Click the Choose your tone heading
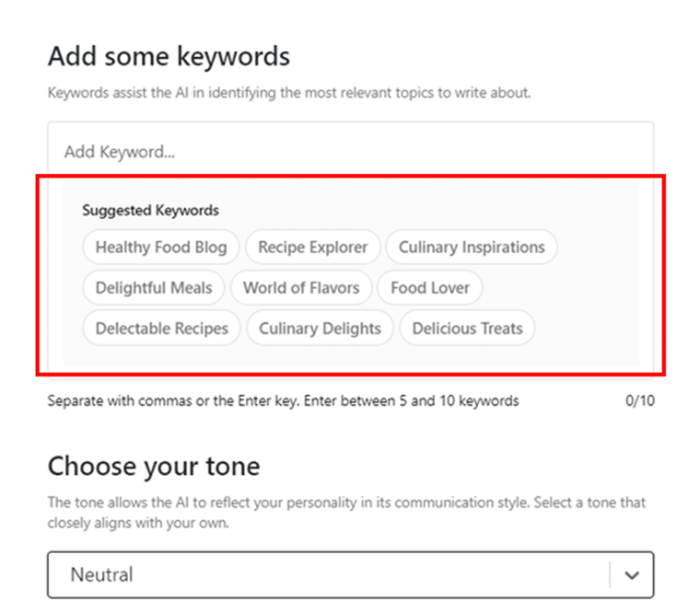Screen dimensions: 700x613 (154, 467)
